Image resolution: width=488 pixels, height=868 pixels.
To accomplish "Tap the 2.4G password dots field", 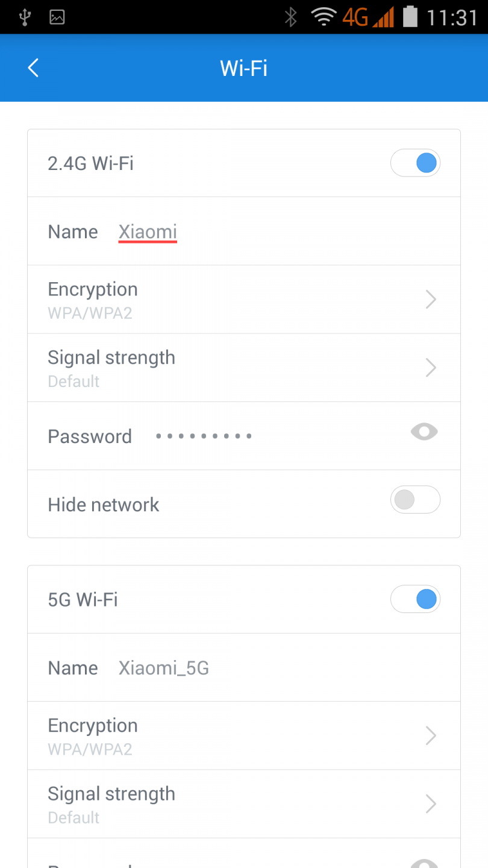I will [204, 436].
